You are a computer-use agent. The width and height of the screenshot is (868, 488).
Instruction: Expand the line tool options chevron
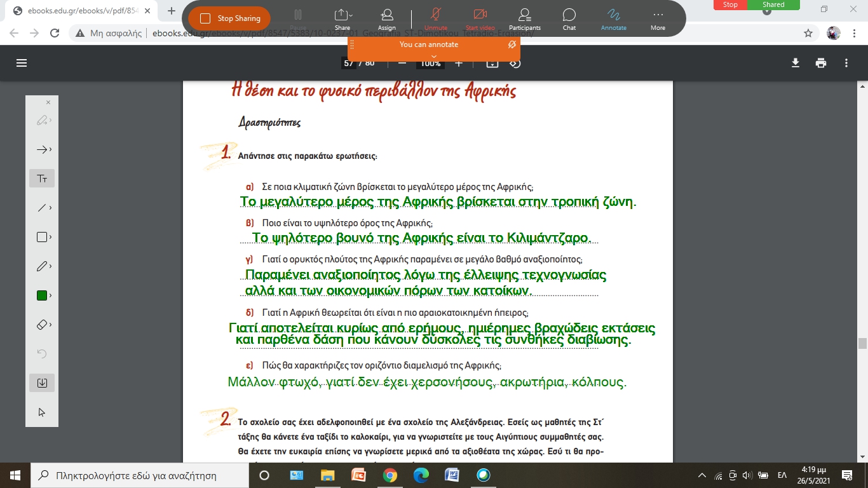(x=51, y=208)
